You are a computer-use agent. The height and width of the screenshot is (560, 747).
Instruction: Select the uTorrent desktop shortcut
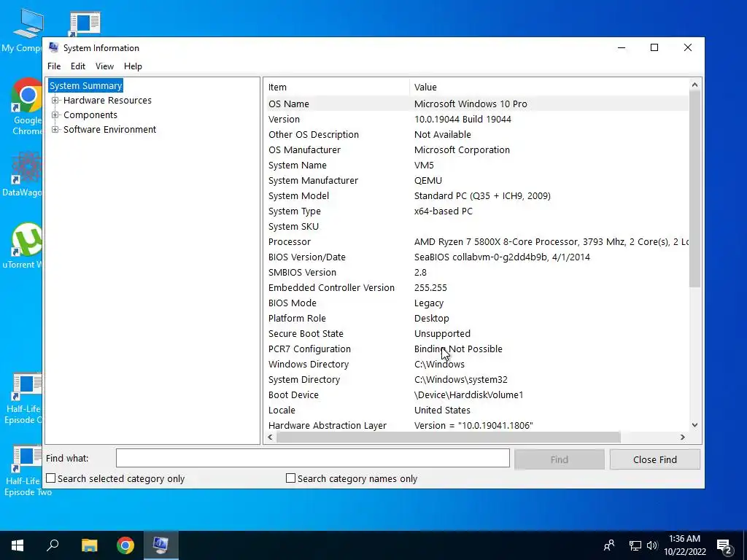coord(24,246)
